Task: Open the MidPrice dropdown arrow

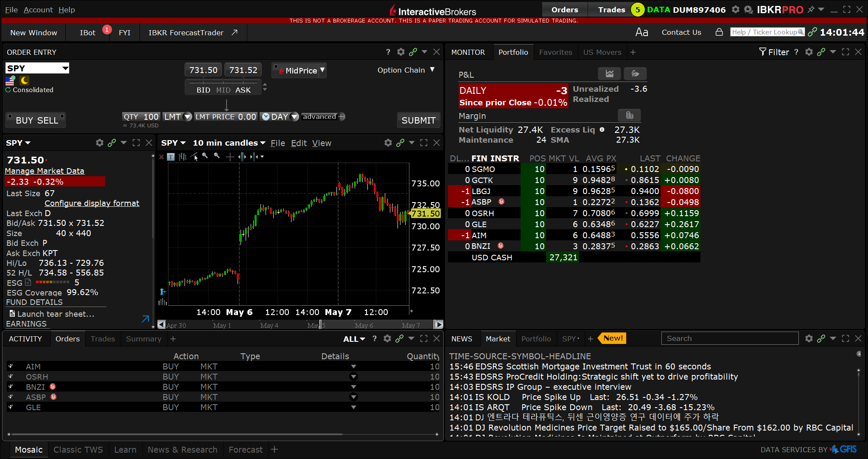Action: click(x=322, y=70)
